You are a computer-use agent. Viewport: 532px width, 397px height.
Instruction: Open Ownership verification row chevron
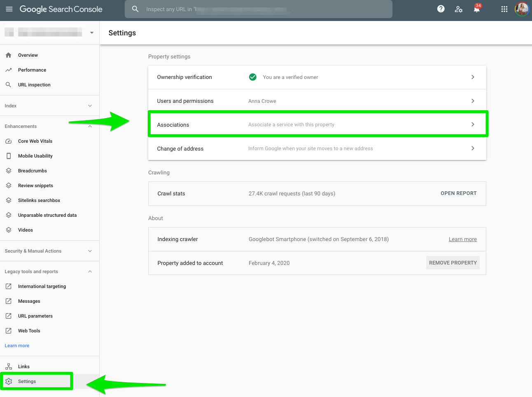(x=473, y=77)
